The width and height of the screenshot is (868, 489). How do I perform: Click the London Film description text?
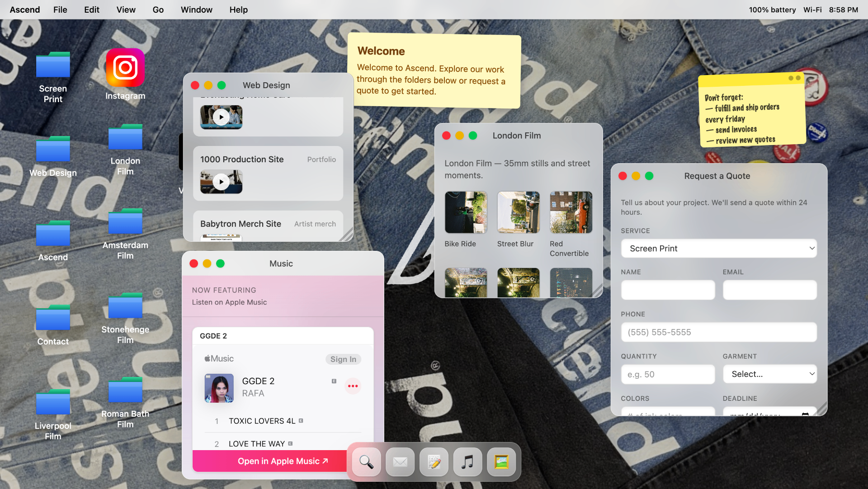click(517, 169)
